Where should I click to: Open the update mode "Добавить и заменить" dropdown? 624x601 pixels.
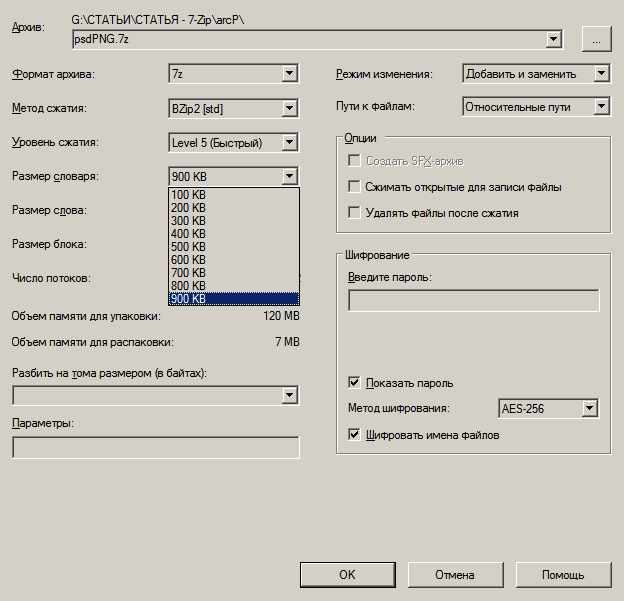click(536, 74)
